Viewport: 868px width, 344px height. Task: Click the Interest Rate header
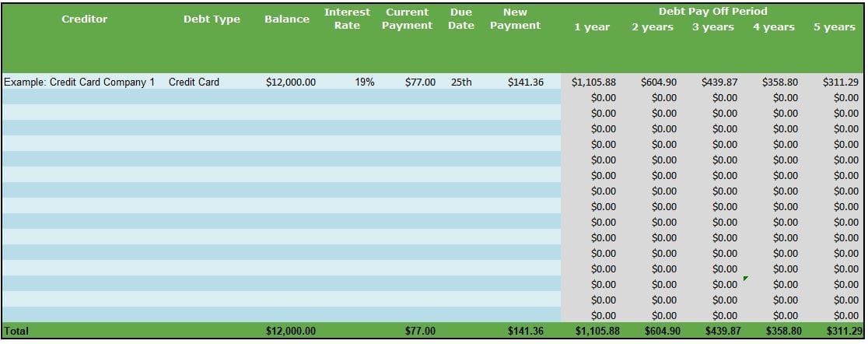pyautogui.click(x=347, y=19)
